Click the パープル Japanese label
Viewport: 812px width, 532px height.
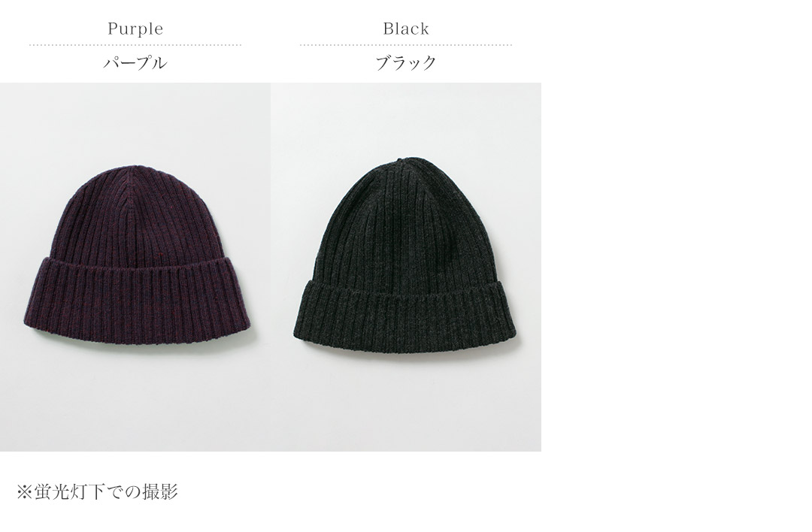pyautogui.click(x=135, y=63)
